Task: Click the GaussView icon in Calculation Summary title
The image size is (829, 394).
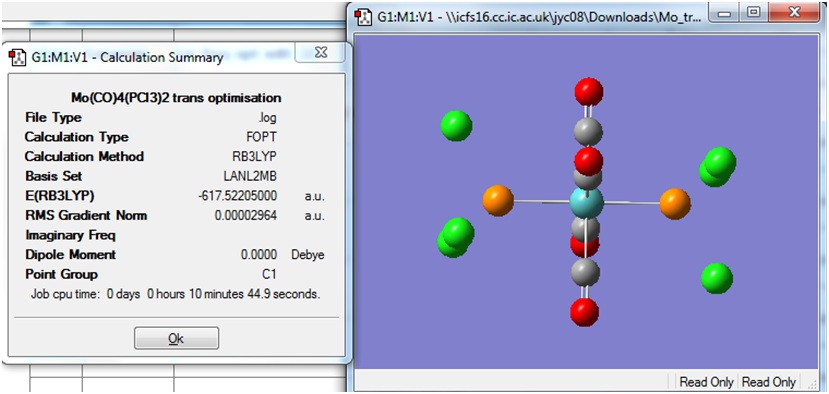Action: click(x=18, y=57)
